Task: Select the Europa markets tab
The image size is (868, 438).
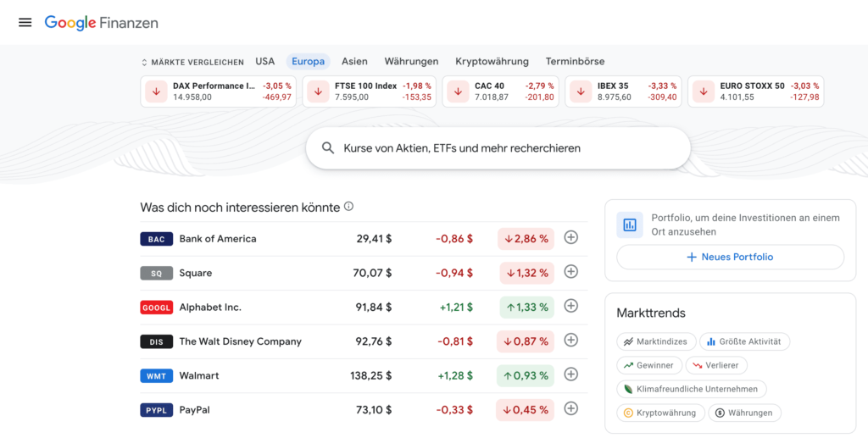Action: tap(309, 61)
